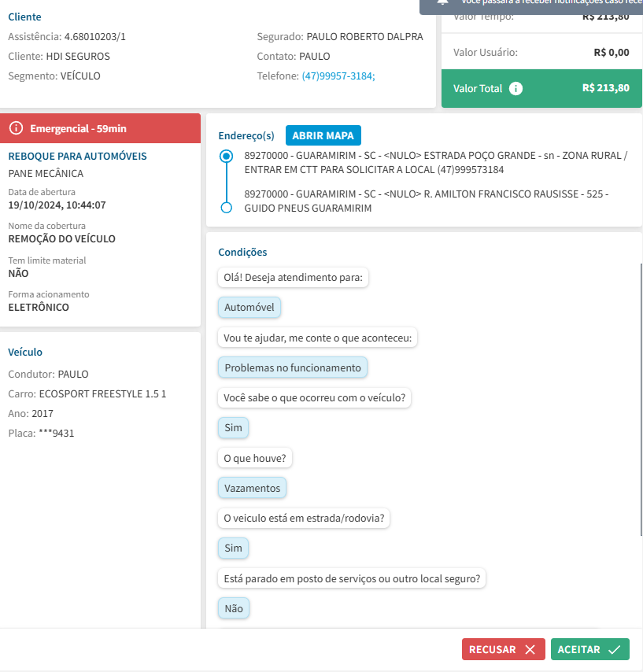Click the Valor Usuário amount R$ 0,00

point(612,52)
